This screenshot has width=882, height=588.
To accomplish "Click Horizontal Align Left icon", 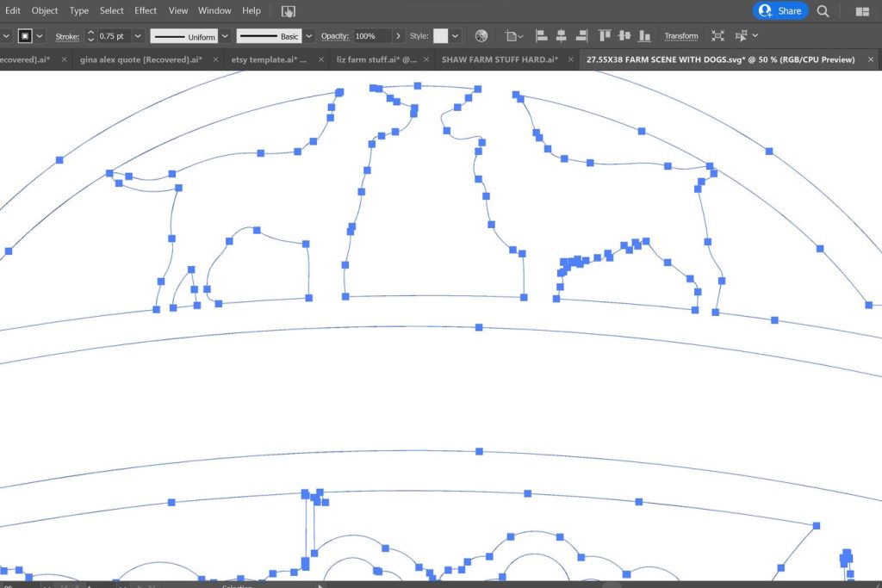I will [x=542, y=36].
